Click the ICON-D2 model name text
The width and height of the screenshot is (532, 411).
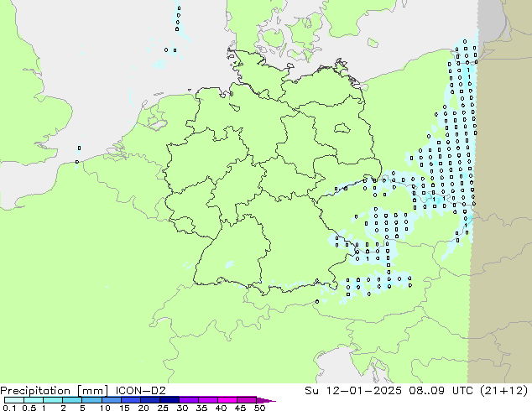[x=140, y=391]
